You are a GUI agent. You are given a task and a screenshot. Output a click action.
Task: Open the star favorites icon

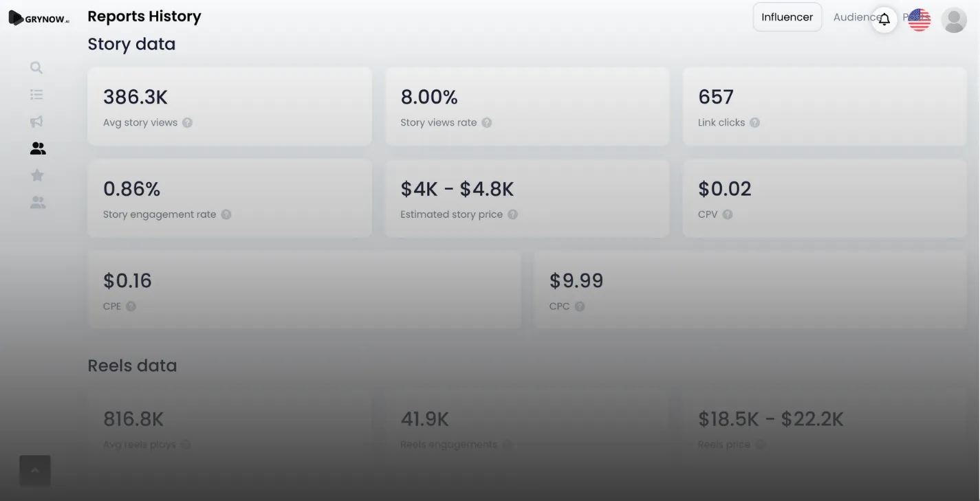(x=37, y=175)
